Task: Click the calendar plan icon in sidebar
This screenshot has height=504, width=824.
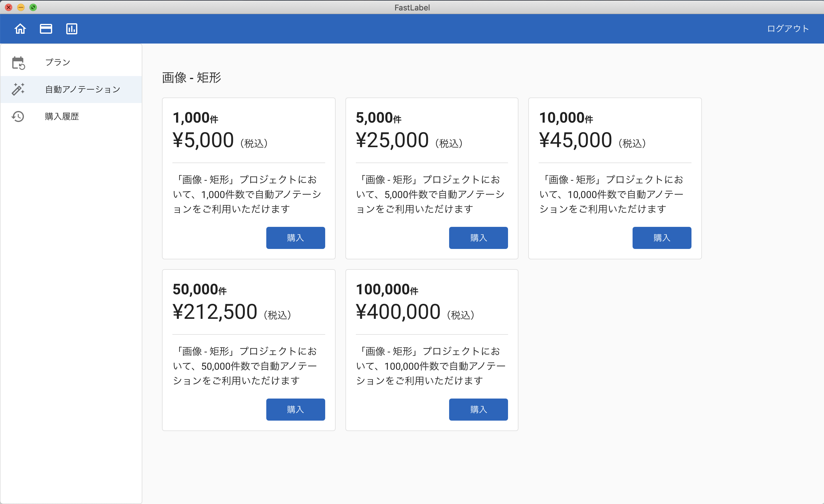Action: click(18, 63)
